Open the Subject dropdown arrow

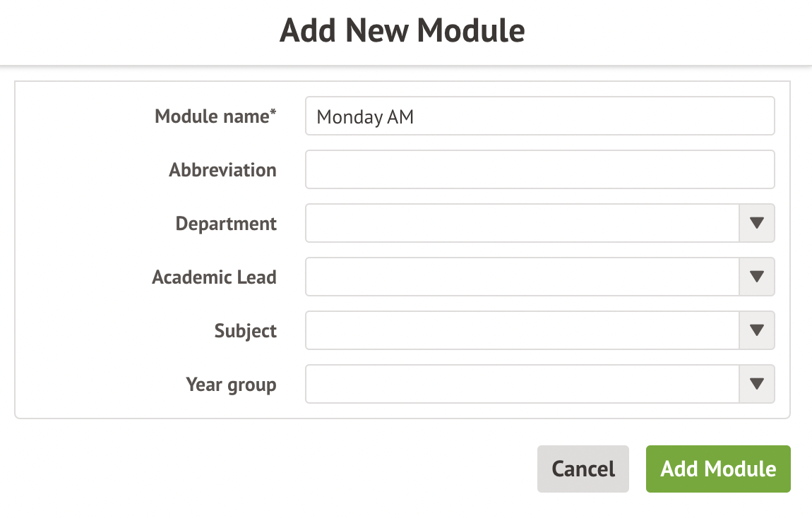756,330
